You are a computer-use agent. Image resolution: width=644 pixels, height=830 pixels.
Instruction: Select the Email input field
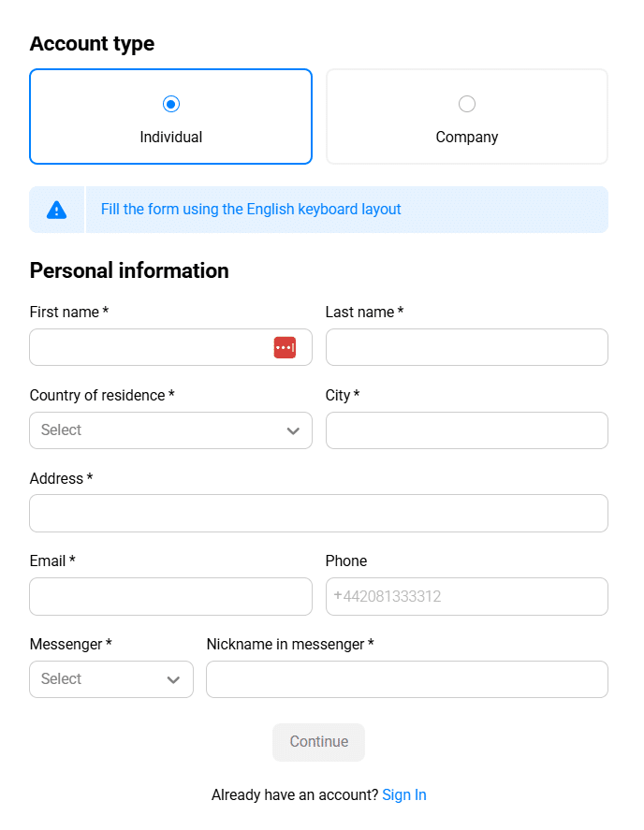pos(170,596)
